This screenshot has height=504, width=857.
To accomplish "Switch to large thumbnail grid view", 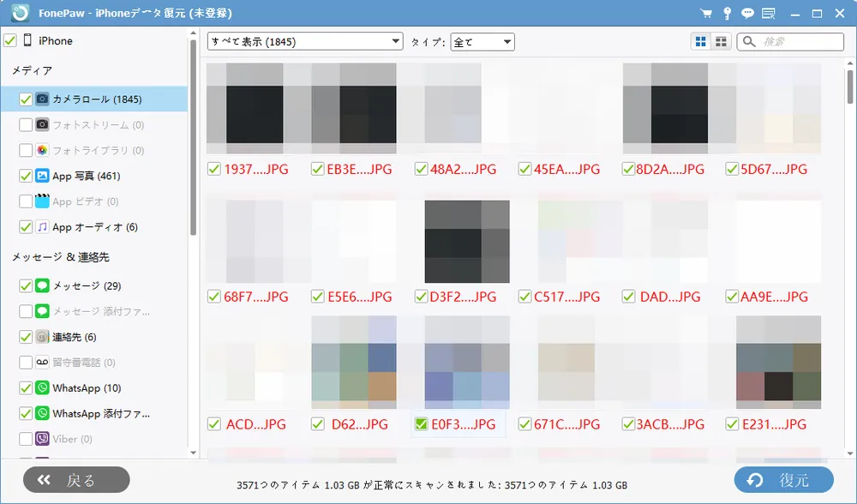I will click(x=701, y=41).
